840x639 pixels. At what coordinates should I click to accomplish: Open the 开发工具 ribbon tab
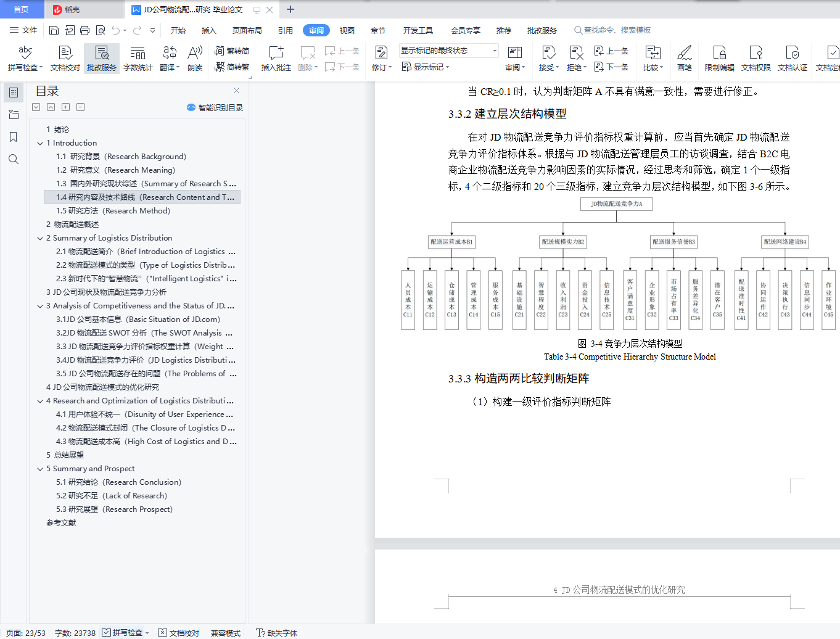click(x=418, y=30)
